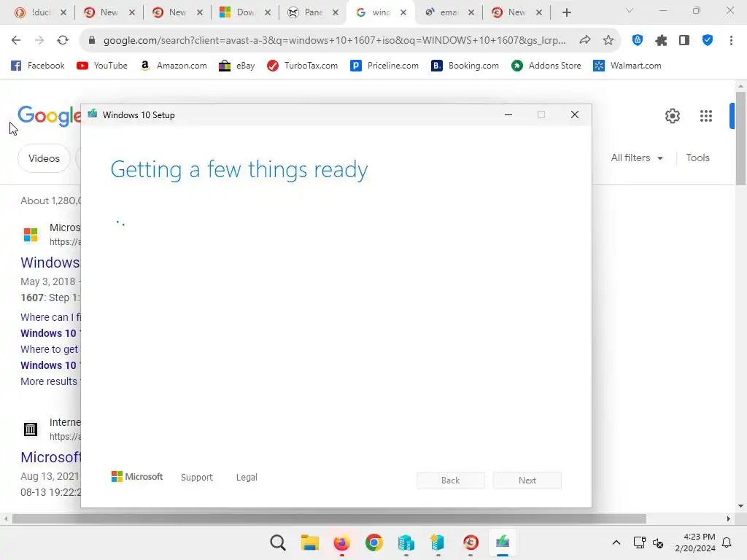Open the Booking.com bookmark
747x560 pixels.
[465, 66]
